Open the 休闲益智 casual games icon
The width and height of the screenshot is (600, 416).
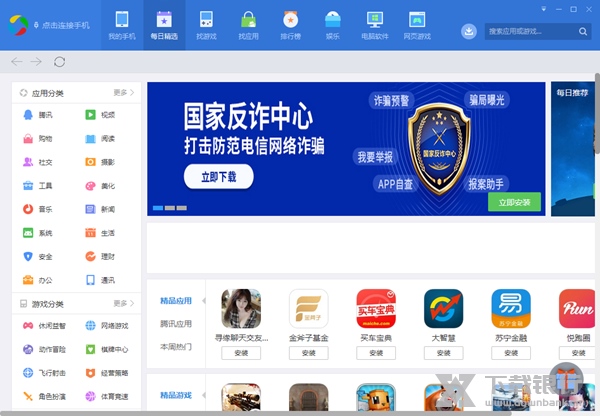(x=28, y=326)
